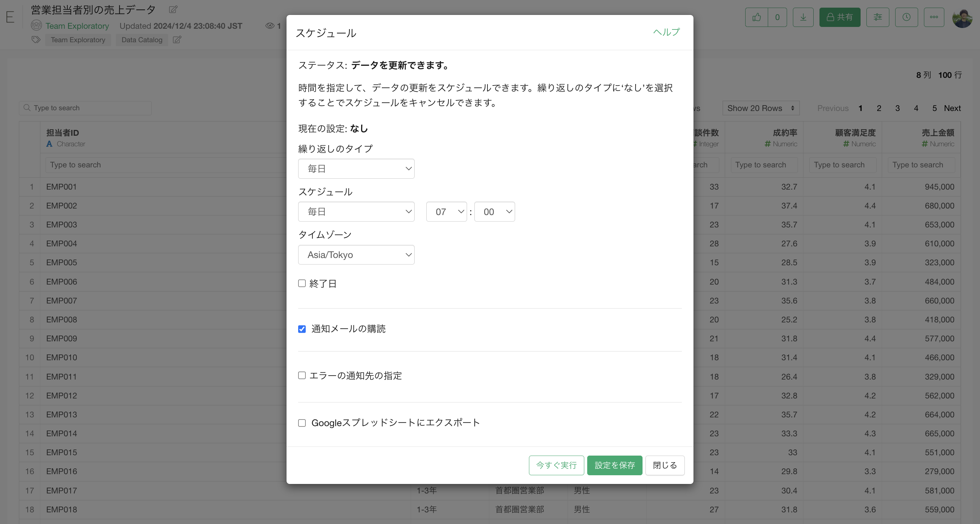Click the 共有 share button
980x524 pixels.
839,17
